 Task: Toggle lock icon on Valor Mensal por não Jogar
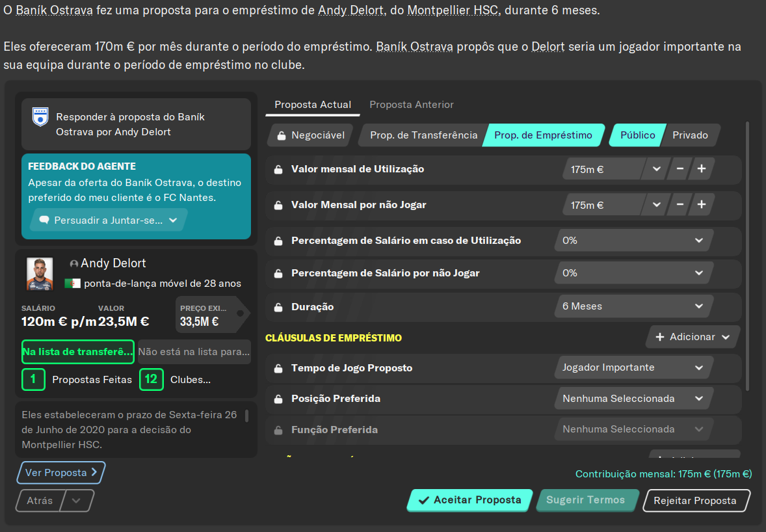click(x=278, y=205)
